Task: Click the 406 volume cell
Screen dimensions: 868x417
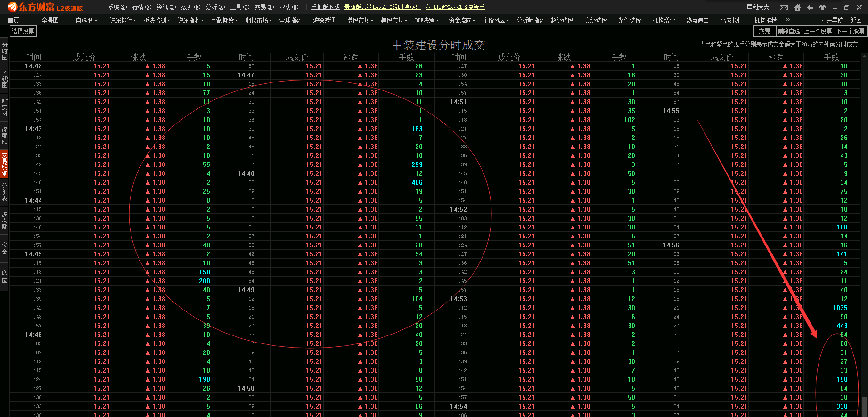Action: pyautogui.click(x=417, y=182)
